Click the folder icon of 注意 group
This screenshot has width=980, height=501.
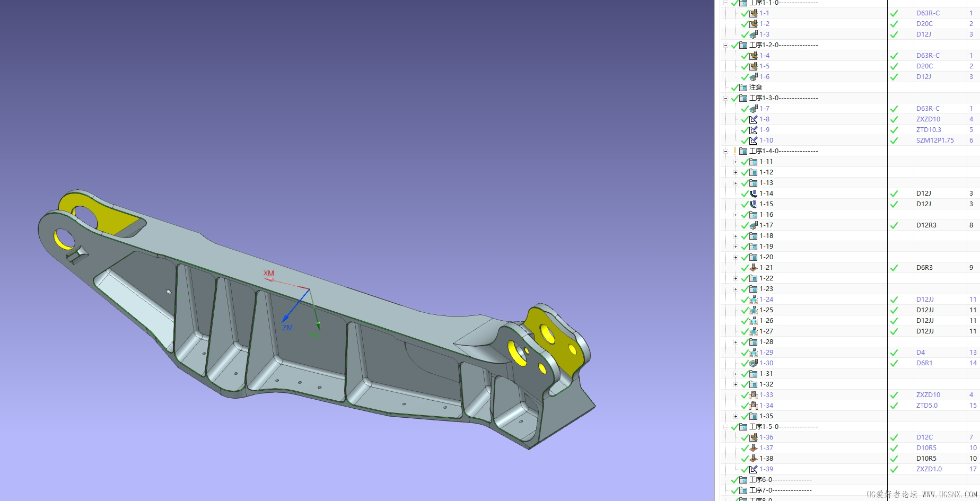(743, 87)
